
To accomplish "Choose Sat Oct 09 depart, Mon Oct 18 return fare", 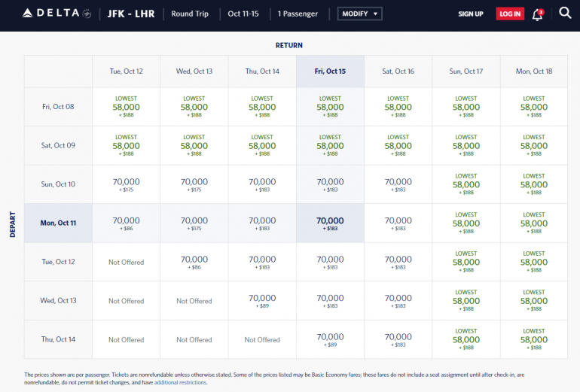I will pos(534,145).
